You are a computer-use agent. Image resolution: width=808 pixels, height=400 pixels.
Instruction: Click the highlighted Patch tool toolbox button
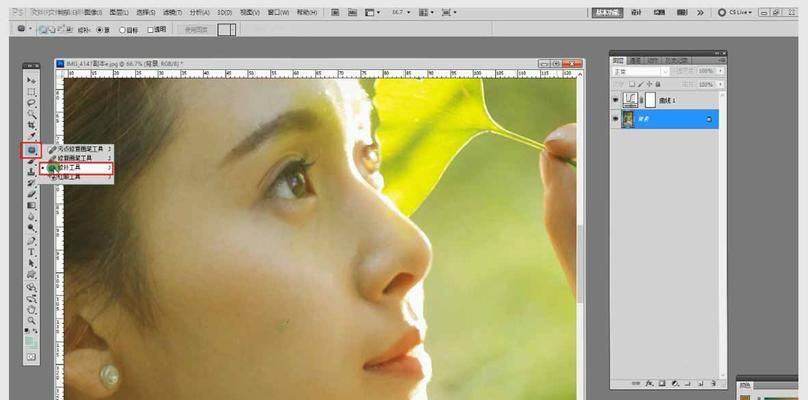32,151
